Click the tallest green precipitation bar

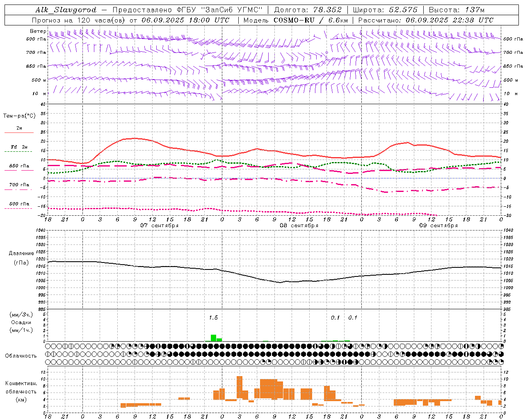(213, 338)
